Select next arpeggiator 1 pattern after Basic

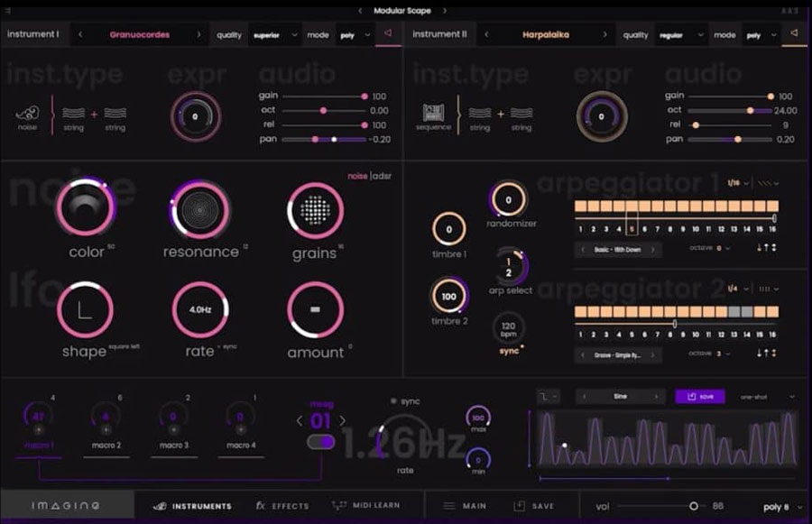653,250
